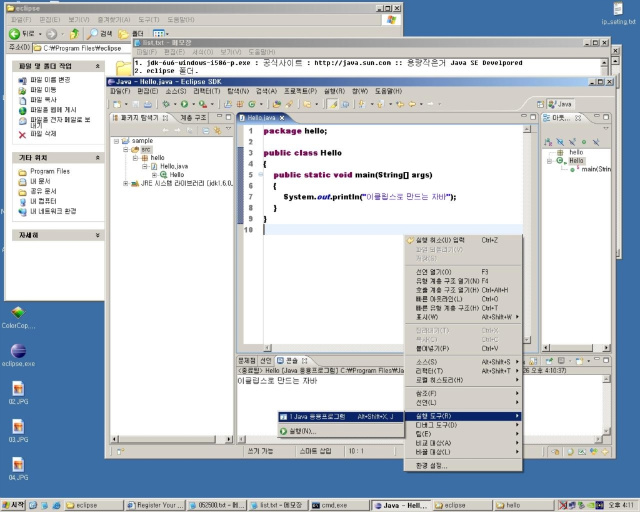640x512 pixels.
Task: Expand the Details panel in Explorer window
Action: pos(98,235)
